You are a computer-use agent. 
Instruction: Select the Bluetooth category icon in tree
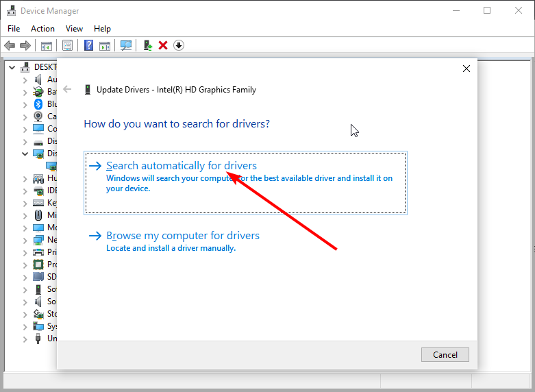pos(38,104)
